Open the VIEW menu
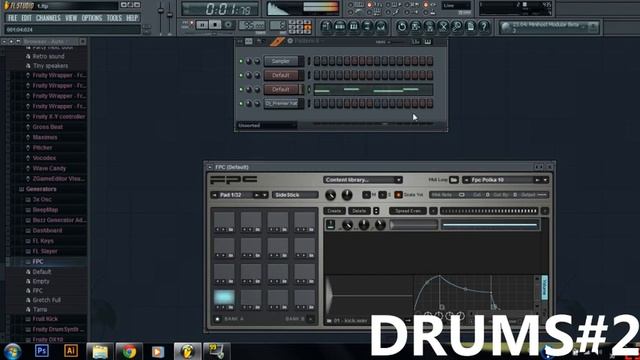This screenshot has width=640, height=360. [71, 18]
